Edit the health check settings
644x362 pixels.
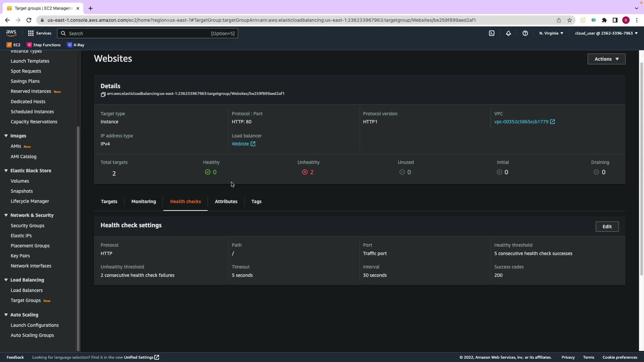click(x=607, y=227)
